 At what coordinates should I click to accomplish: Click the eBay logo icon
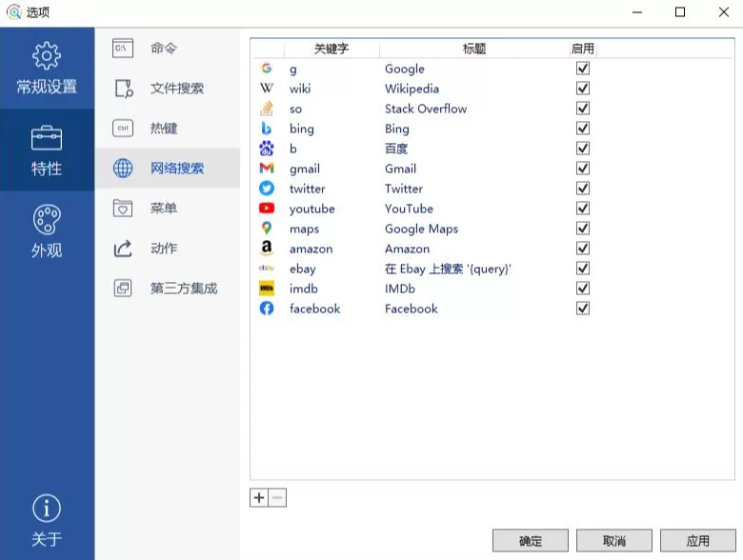point(267,269)
